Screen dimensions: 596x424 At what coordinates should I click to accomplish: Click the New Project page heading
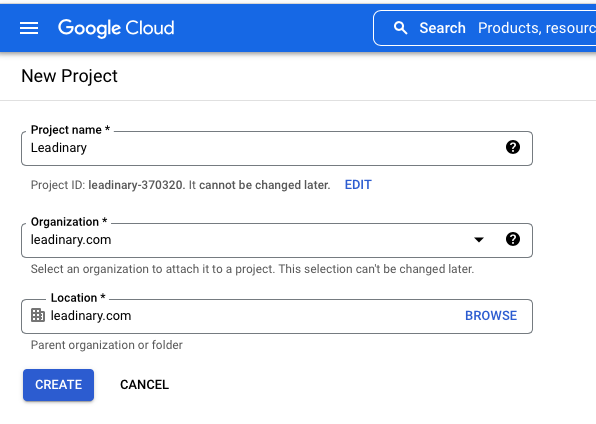[69, 76]
